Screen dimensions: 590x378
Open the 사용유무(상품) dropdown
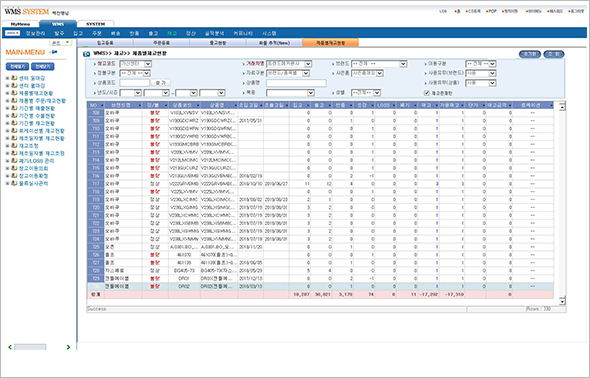481,83
